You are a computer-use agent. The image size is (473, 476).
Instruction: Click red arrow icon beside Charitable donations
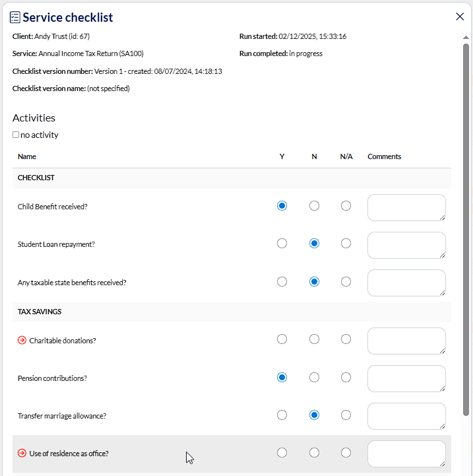22,341
